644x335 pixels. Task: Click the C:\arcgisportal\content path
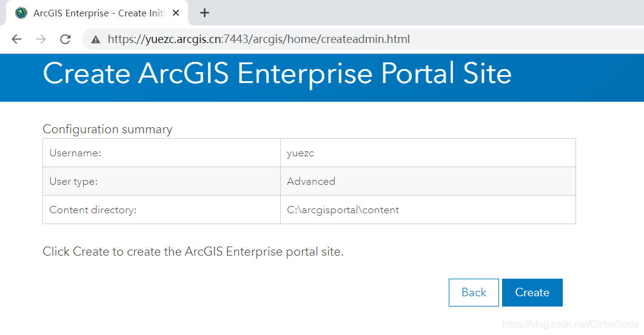click(x=343, y=210)
